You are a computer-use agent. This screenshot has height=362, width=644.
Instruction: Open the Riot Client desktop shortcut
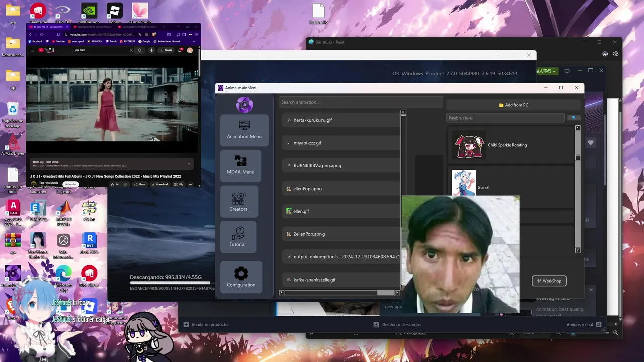click(x=89, y=276)
